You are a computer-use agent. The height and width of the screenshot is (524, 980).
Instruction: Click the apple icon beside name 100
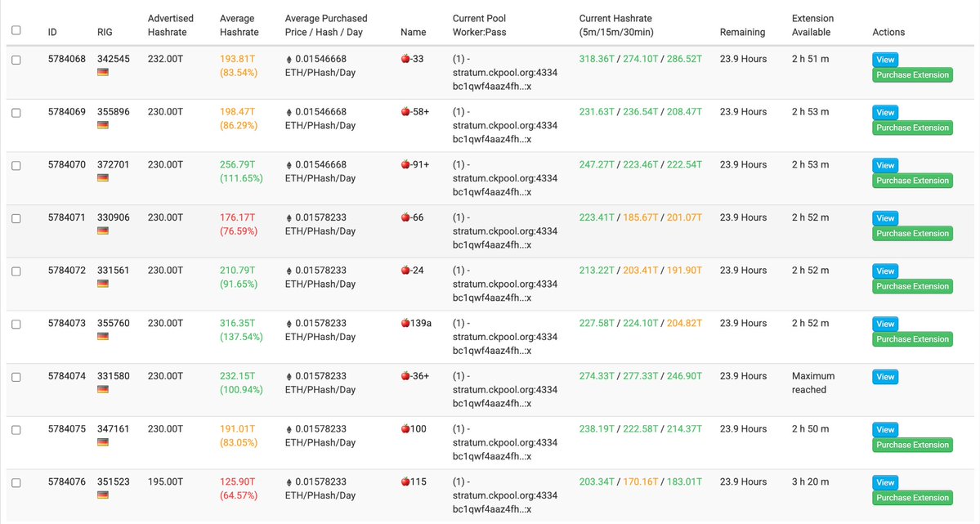(x=405, y=428)
